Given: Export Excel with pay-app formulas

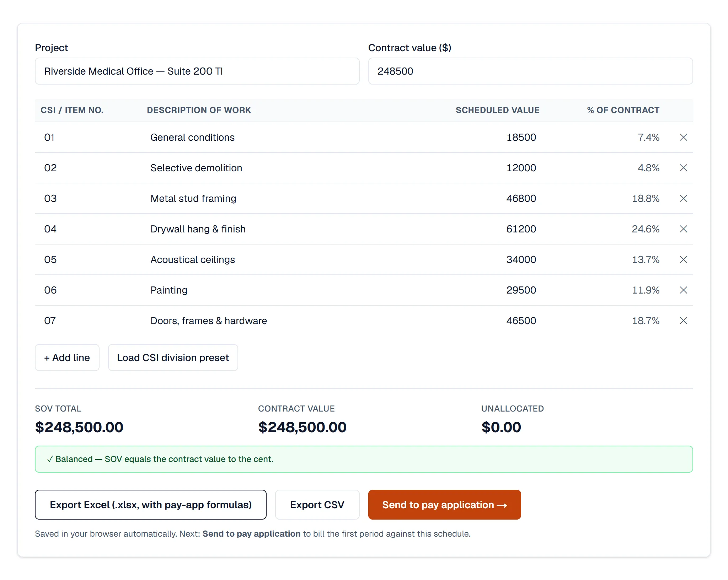Looking at the screenshot, I should (151, 505).
